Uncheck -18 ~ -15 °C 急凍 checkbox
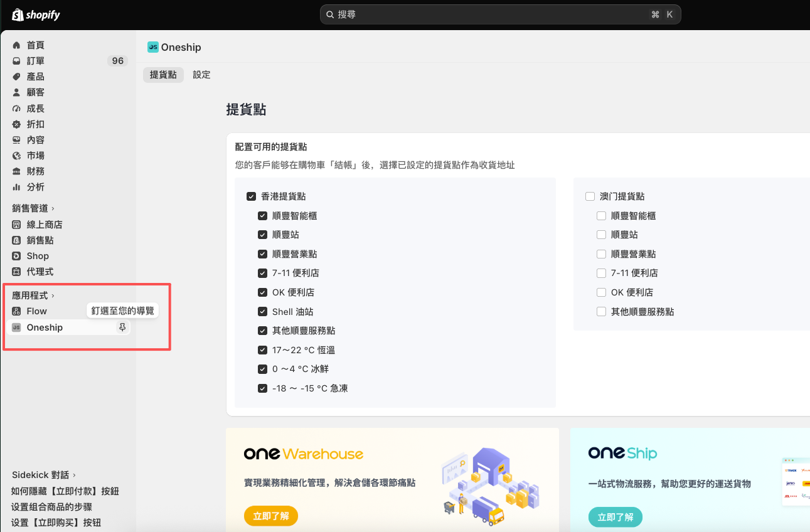This screenshot has width=810, height=532. (x=263, y=388)
